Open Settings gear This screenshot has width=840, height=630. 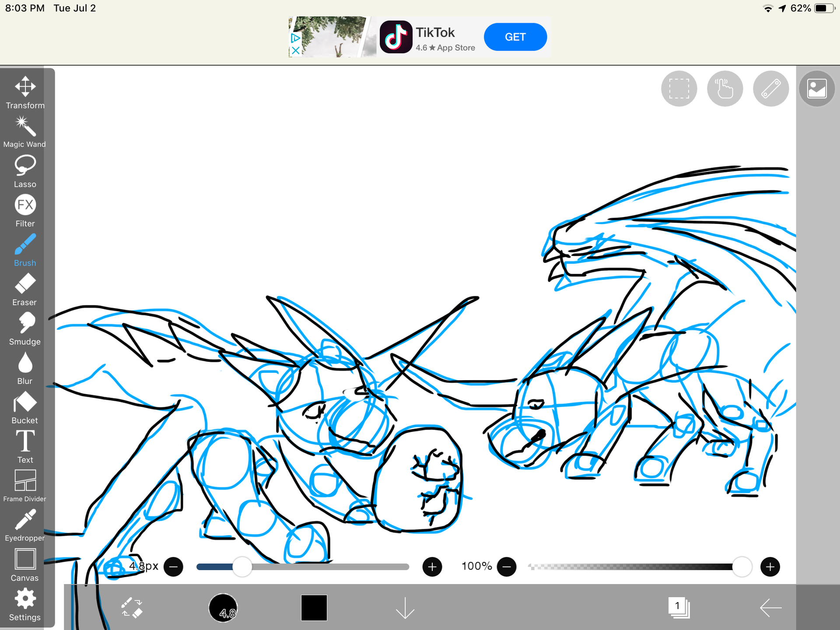click(25, 605)
